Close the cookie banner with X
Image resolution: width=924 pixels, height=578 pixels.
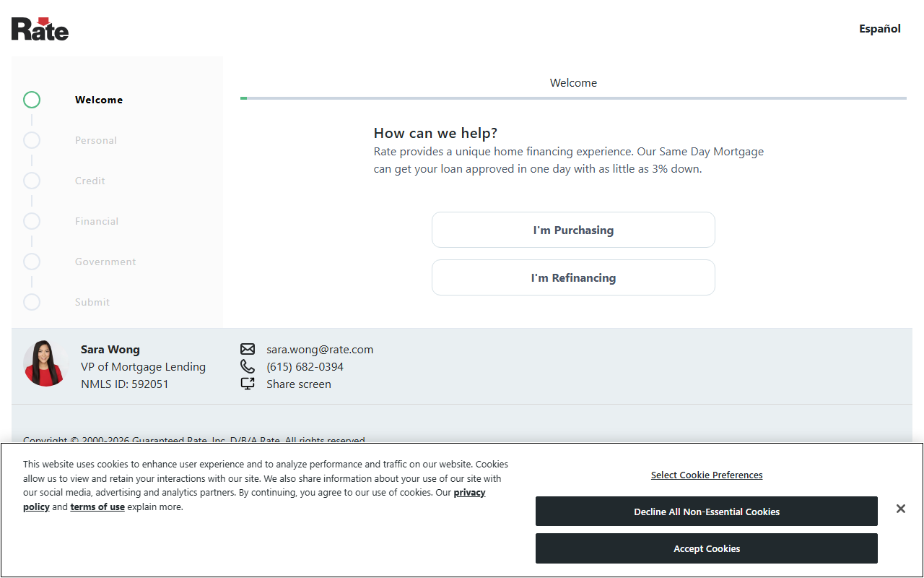coord(901,509)
